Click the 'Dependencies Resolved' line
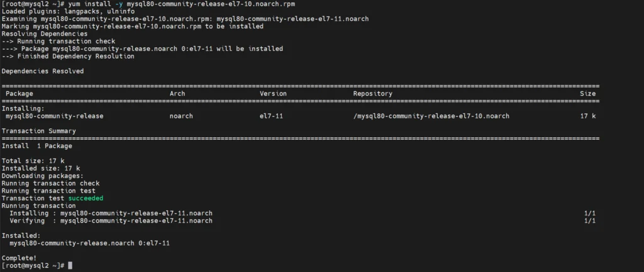This screenshot has height=272, width=644. (x=43, y=71)
